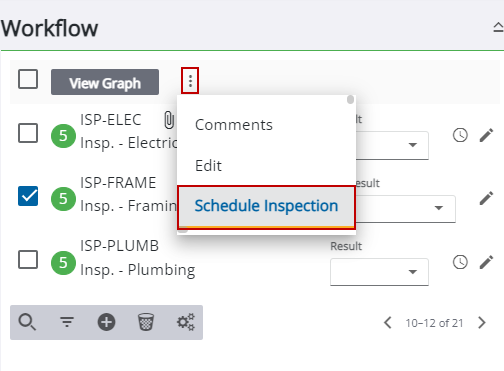504x371 pixels.
Task: Expand the ISP-PLUMB Result dropdown
Action: [x=379, y=272]
